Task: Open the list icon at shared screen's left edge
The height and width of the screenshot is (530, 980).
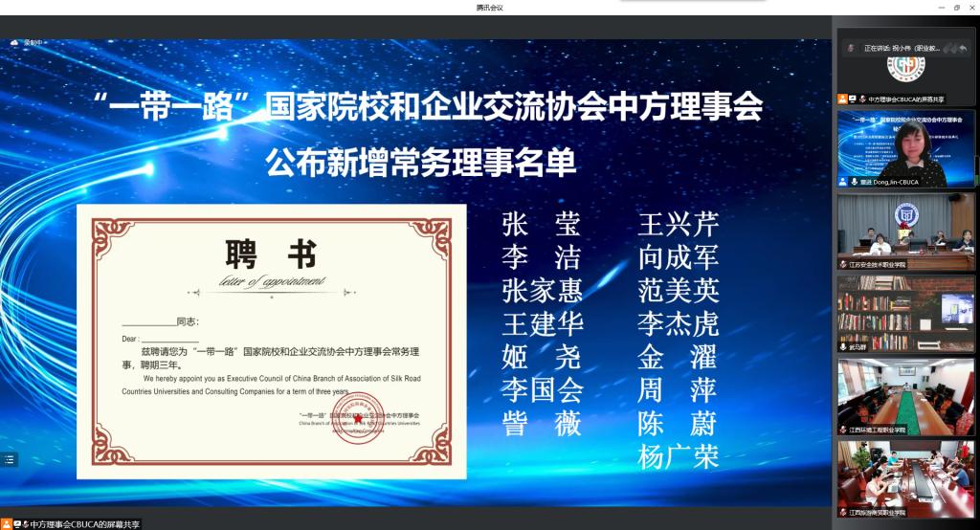Action: [9, 459]
